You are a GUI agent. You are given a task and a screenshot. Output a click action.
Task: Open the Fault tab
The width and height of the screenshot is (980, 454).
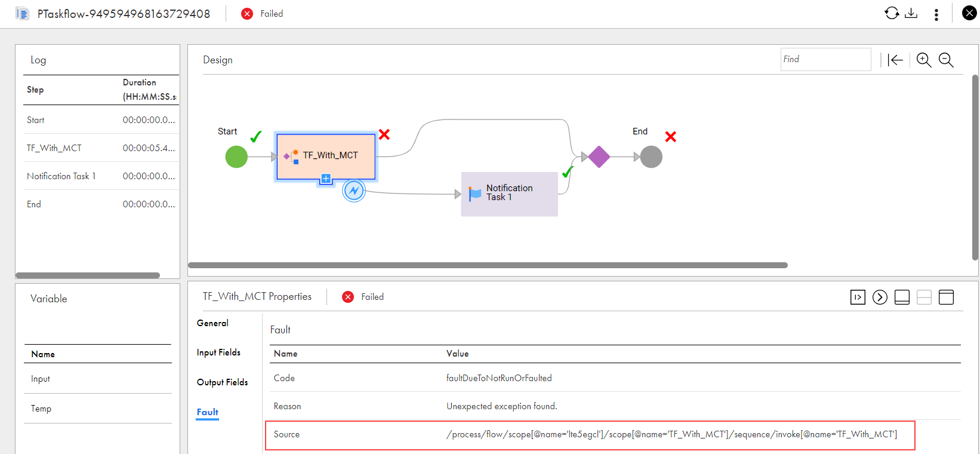(207, 412)
